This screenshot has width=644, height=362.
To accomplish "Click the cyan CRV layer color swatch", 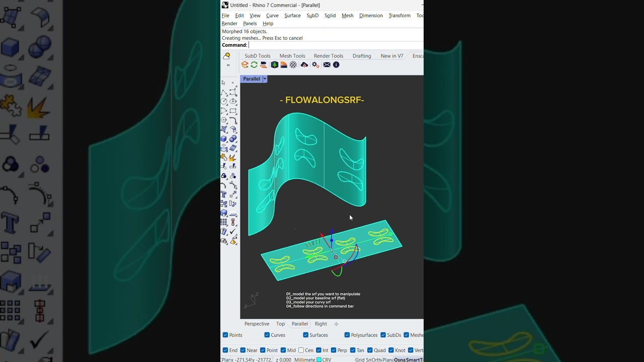I will [x=319, y=359].
